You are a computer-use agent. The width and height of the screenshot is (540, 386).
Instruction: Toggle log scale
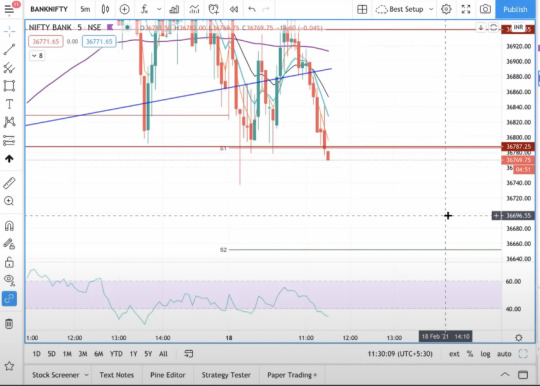coord(485,354)
